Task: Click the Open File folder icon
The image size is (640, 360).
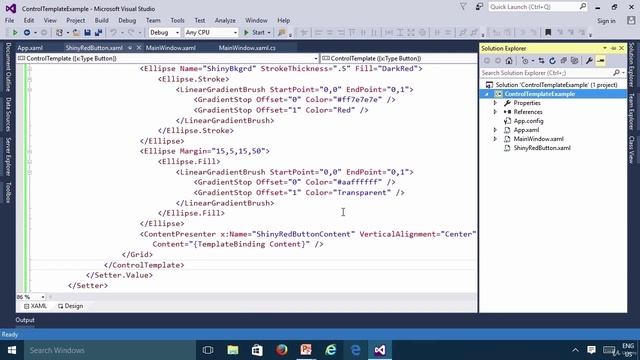Action: click(x=76, y=32)
